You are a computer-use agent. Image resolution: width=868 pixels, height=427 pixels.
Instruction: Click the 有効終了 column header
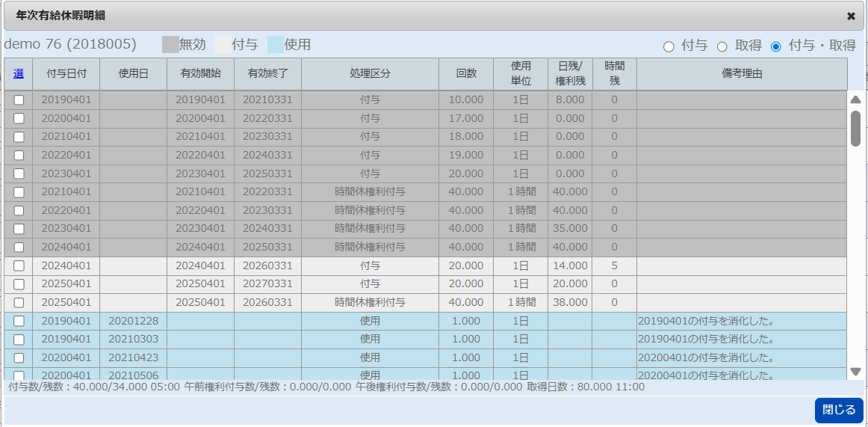pyautogui.click(x=267, y=73)
